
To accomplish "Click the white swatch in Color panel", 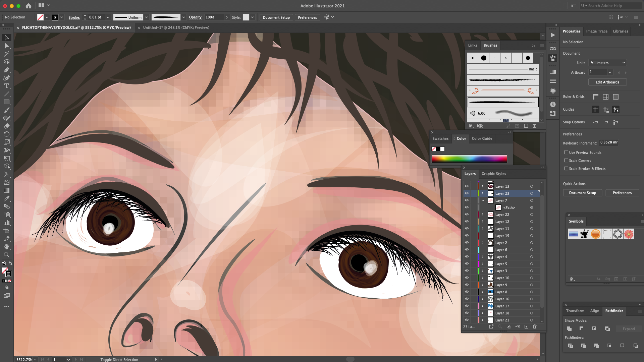I will coord(442,149).
